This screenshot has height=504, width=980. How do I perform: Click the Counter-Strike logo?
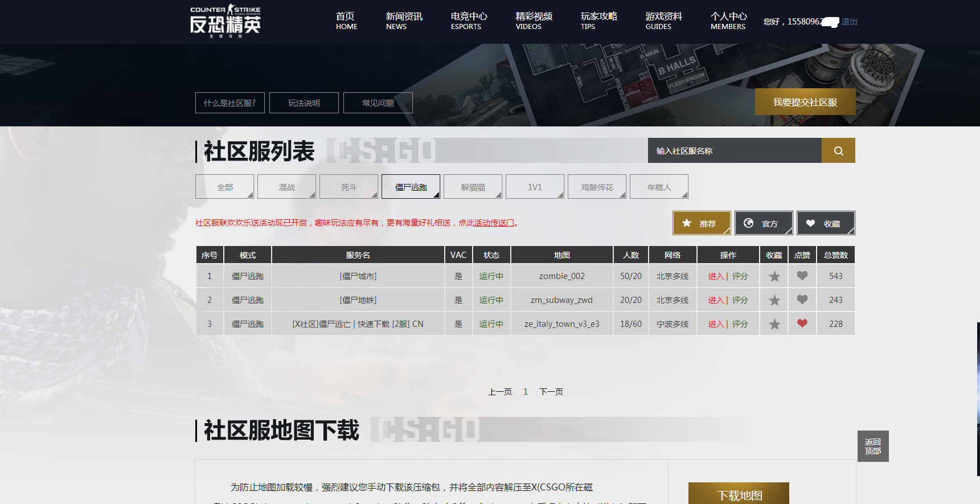pos(225,21)
